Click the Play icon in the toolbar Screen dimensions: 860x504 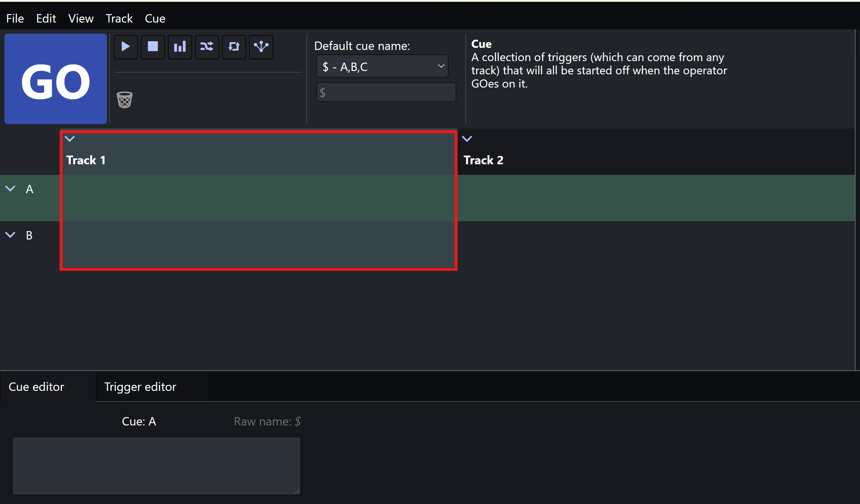click(x=126, y=47)
